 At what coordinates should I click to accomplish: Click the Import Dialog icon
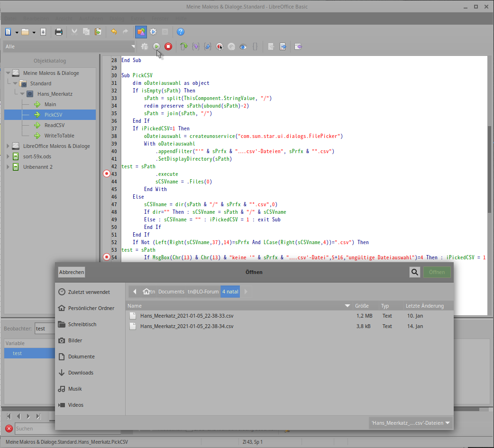pyautogui.click(x=298, y=46)
